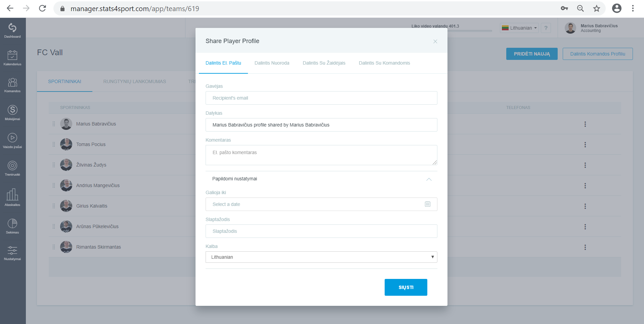Open the help question mark button
The height and width of the screenshot is (324, 644).
point(546,28)
